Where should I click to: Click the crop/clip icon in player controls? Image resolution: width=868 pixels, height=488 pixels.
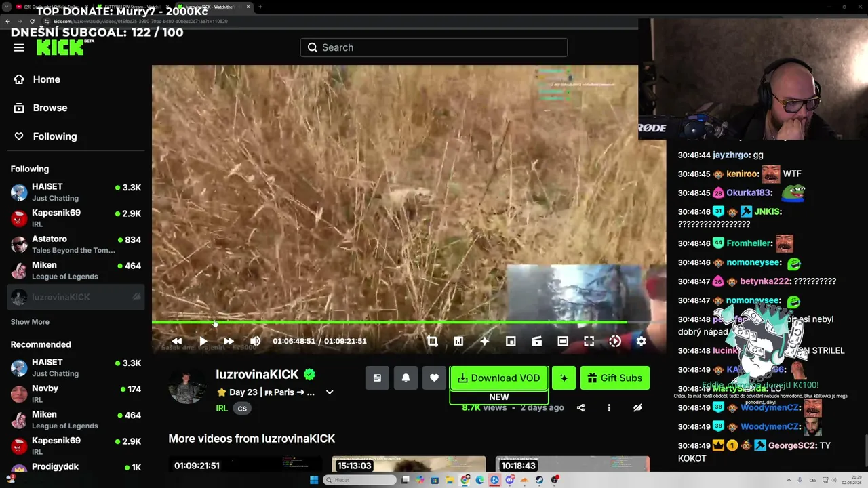click(x=432, y=341)
